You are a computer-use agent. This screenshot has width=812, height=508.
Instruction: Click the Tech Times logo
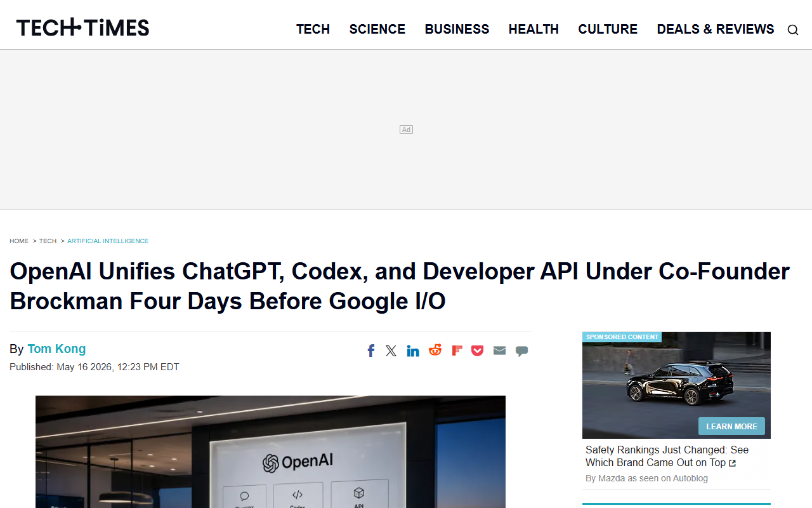(82, 27)
